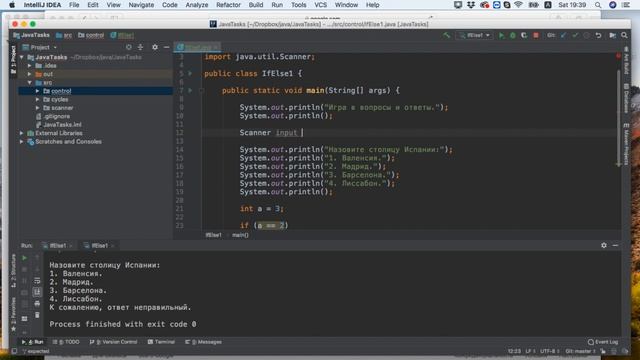Toggle the Favorites side tool window button
This screenshot has height=360, width=640.
[13, 313]
